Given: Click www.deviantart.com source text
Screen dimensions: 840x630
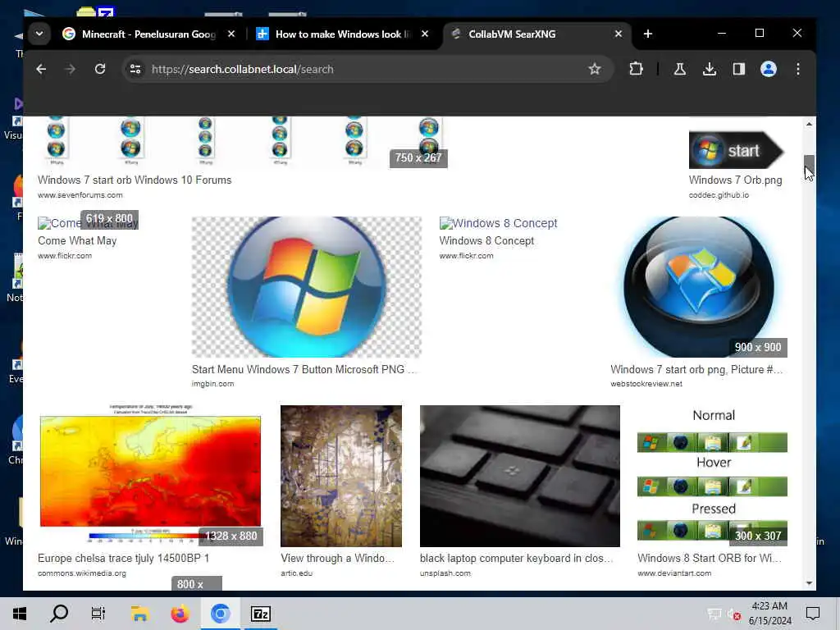Looking at the screenshot, I should pos(674,573).
